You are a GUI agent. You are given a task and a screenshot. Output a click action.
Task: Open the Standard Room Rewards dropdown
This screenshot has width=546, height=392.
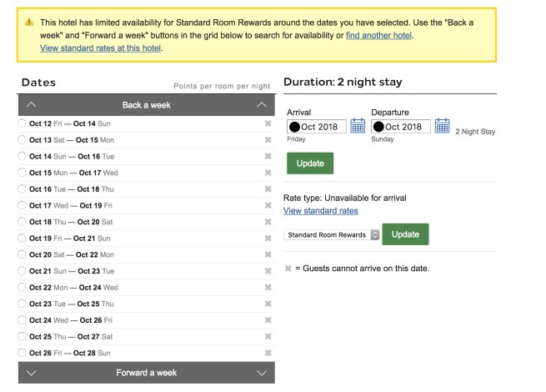coord(332,235)
